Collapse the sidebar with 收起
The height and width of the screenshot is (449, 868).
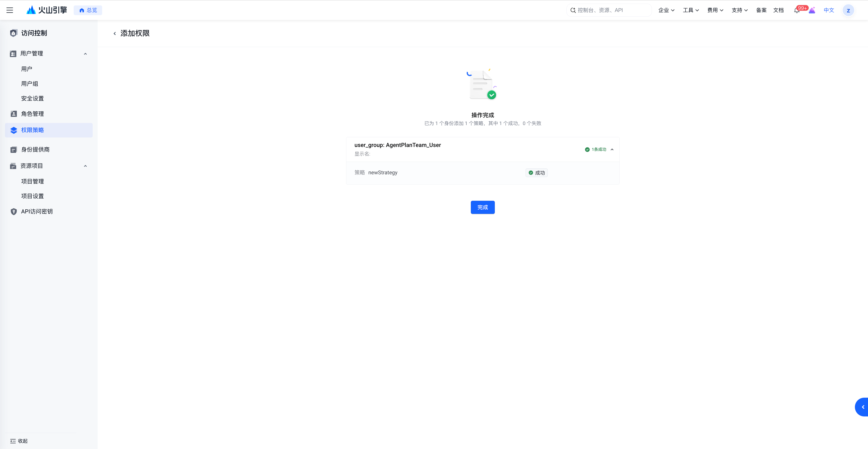coord(19,441)
